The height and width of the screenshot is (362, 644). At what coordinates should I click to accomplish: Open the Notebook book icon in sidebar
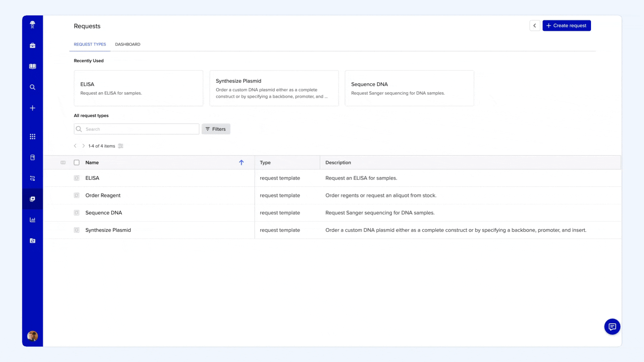(x=33, y=66)
